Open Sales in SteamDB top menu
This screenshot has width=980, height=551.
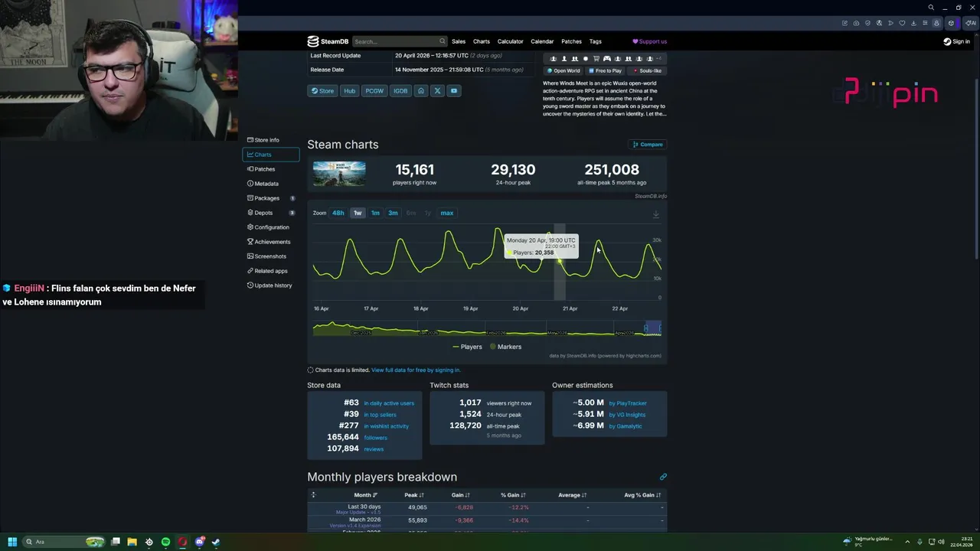point(459,41)
